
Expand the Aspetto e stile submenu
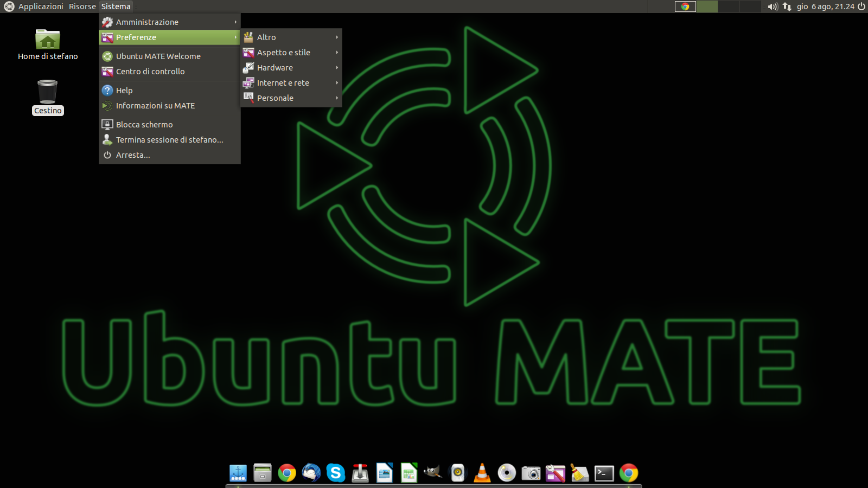pyautogui.click(x=291, y=53)
